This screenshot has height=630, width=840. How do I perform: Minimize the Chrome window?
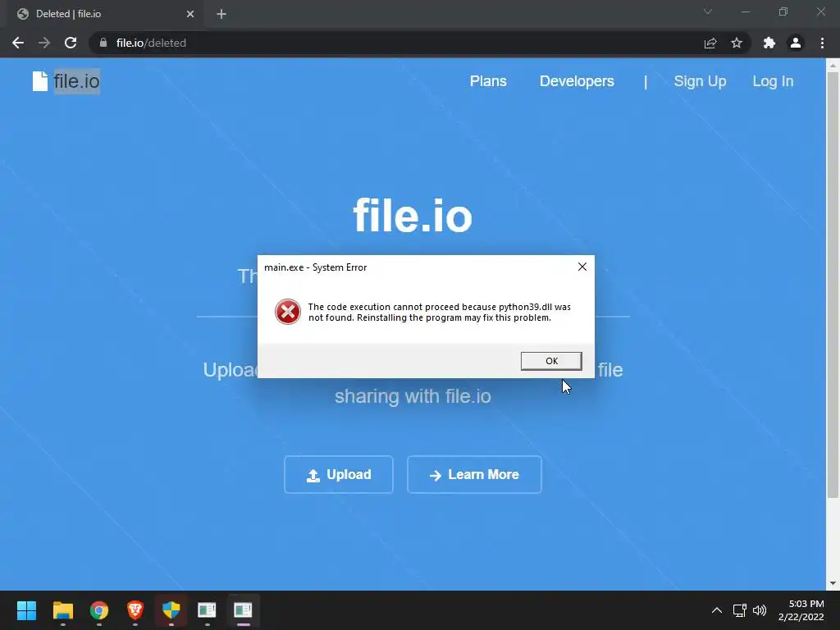[745, 11]
